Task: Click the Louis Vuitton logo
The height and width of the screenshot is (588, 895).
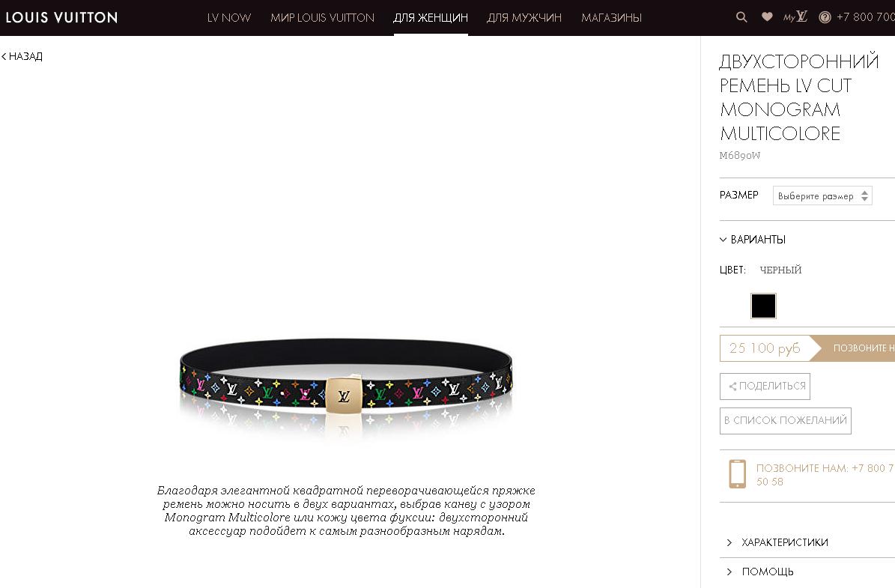Action: tap(61, 18)
